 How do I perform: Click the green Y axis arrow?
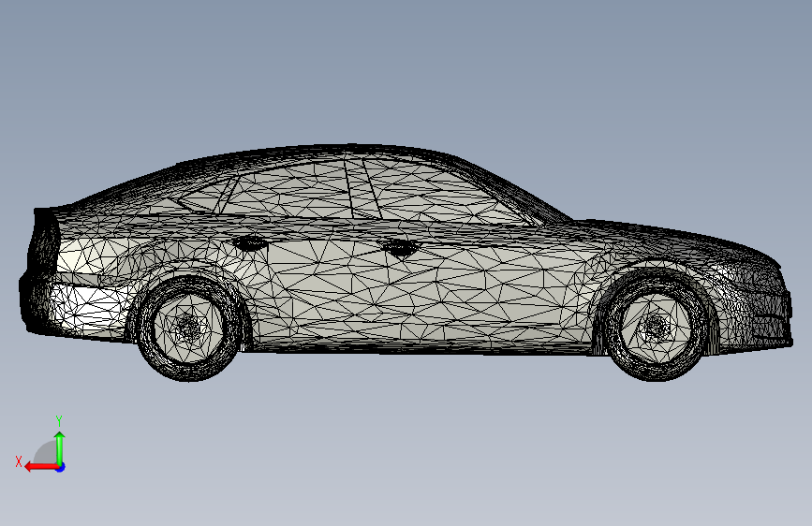(60, 448)
